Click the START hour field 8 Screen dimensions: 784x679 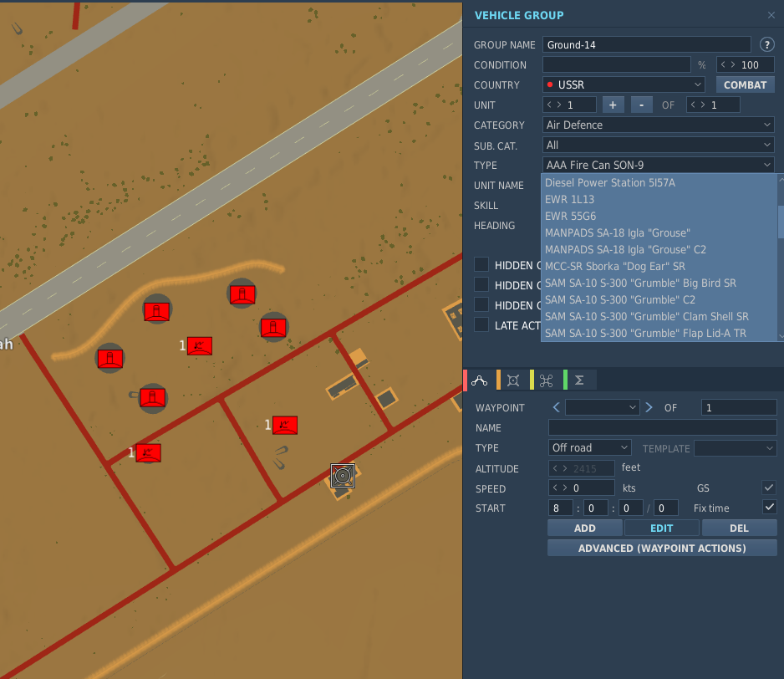(560, 508)
